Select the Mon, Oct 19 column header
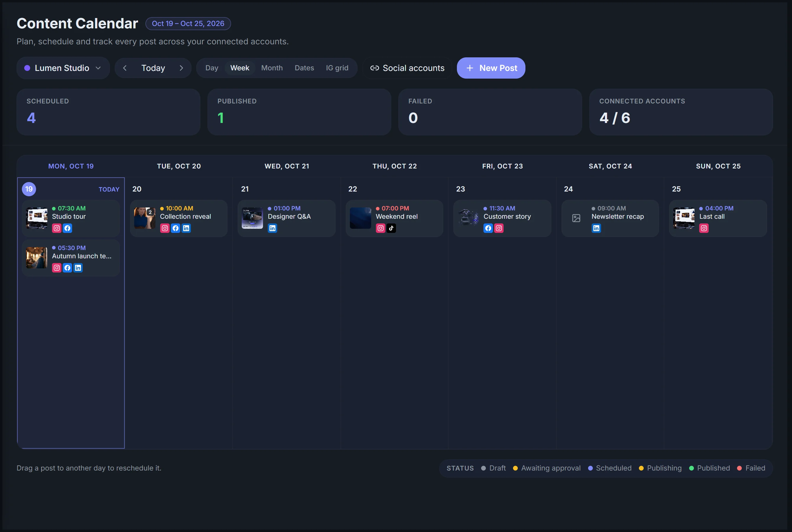This screenshot has height=532, width=792. click(71, 166)
